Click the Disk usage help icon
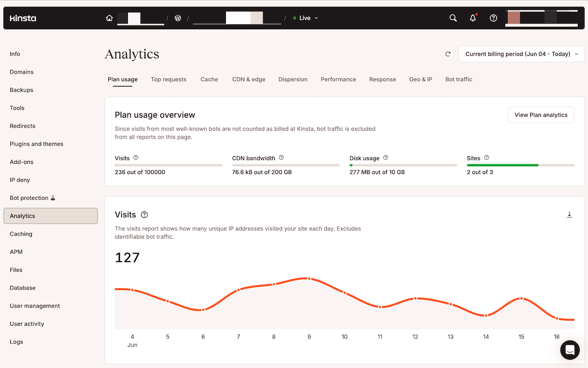The height and width of the screenshot is (368, 588). [x=386, y=158]
